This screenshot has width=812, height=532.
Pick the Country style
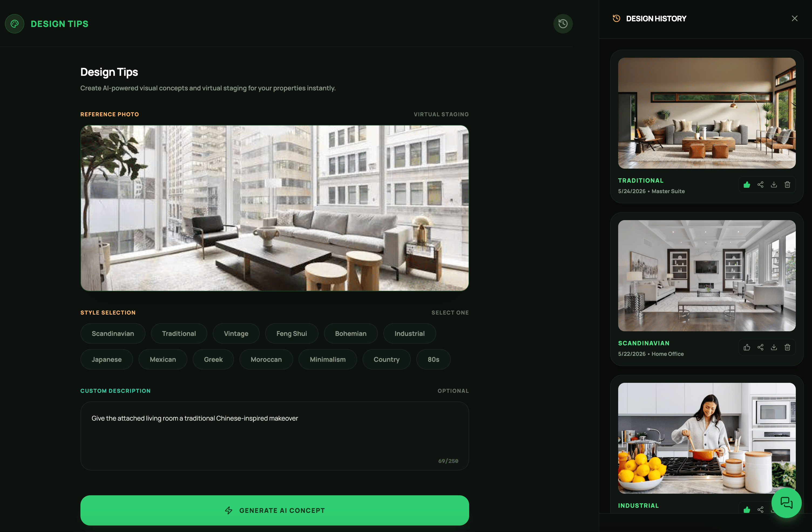pos(386,359)
